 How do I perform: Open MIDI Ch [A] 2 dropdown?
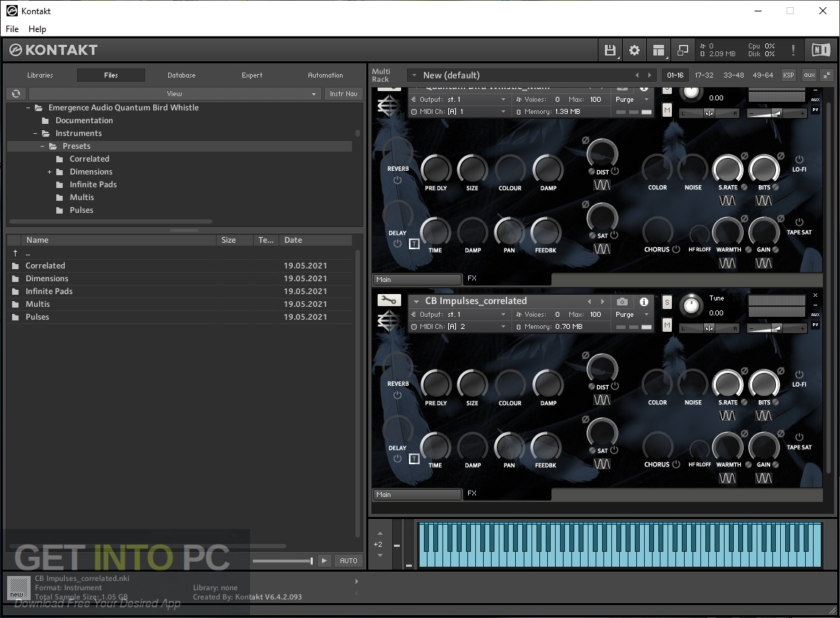pos(458,327)
